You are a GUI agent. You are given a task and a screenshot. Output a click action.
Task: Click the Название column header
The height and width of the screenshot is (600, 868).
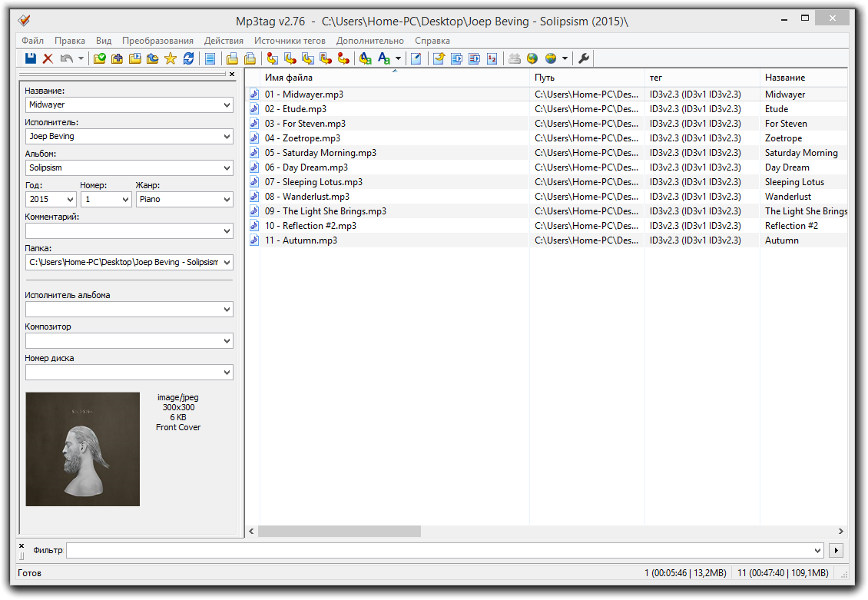(x=785, y=78)
